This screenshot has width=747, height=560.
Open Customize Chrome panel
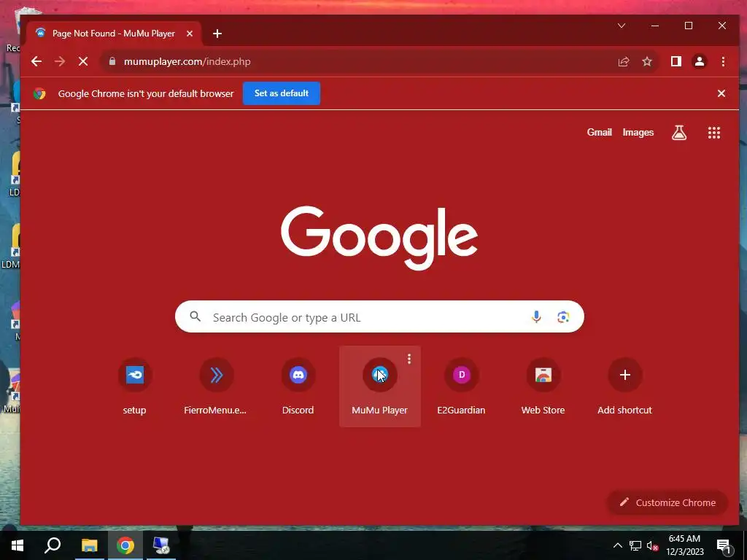[x=667, y=502]
